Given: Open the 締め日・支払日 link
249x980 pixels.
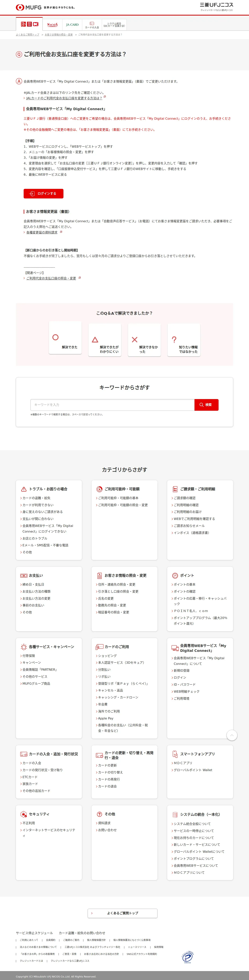Looking at the screenshot, I should click(x=33, y=584).
